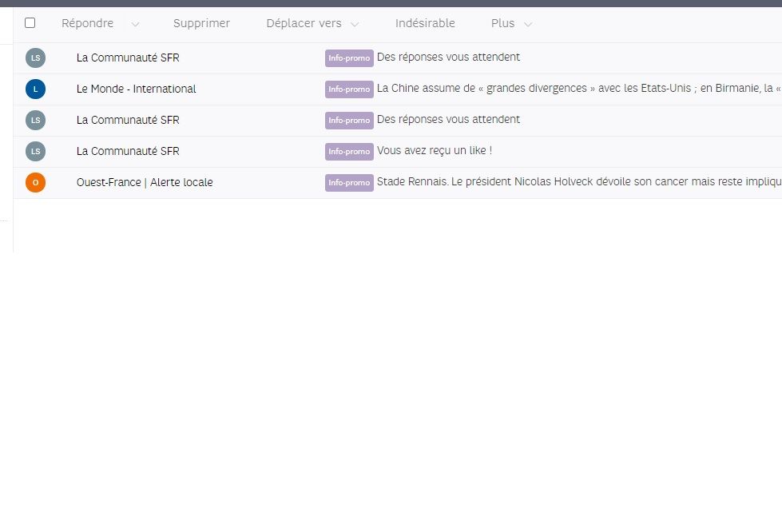The image size is (782, 532).
Task: Select the sender name Le Monde - International
Action: (x=136, y=89)
